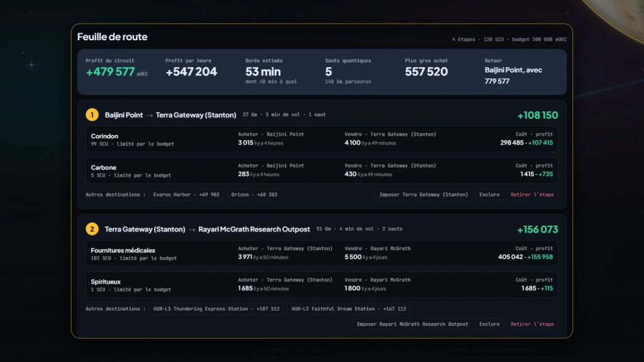Choose Everus Harbor alternative destination chip
644x362 pixels.
pyautogui.click(x=186, y=195)
